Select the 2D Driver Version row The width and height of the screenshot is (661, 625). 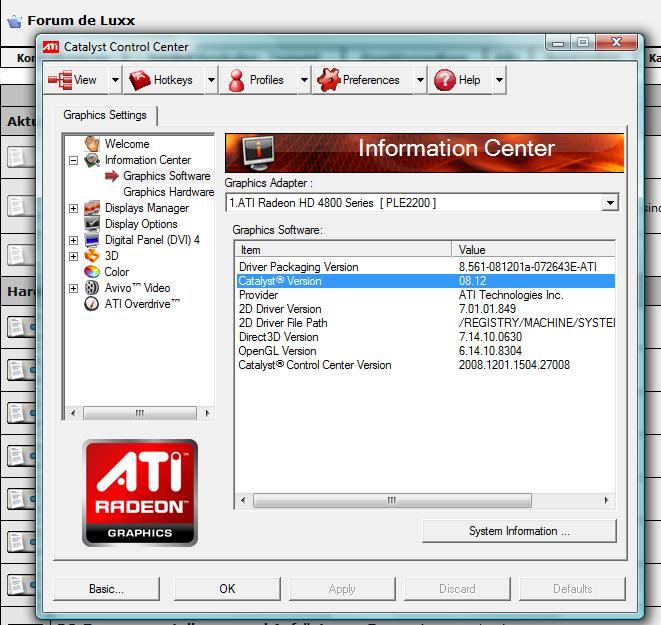425,309
